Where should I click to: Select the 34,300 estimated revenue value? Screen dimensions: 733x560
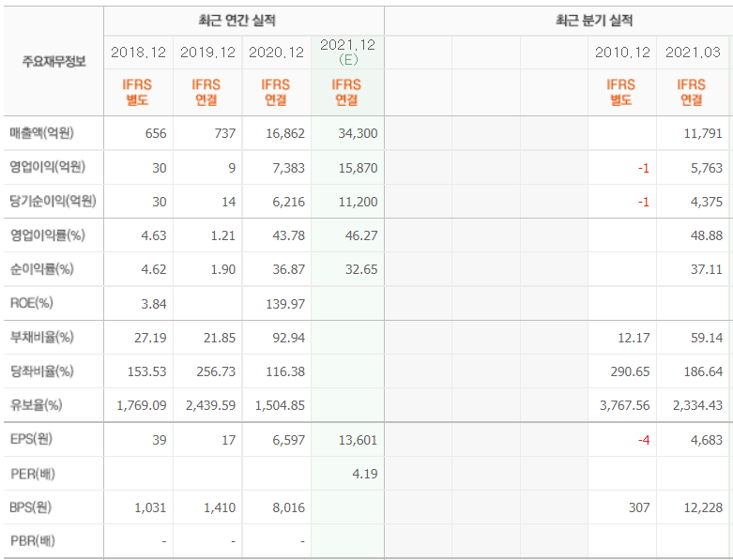359,133
